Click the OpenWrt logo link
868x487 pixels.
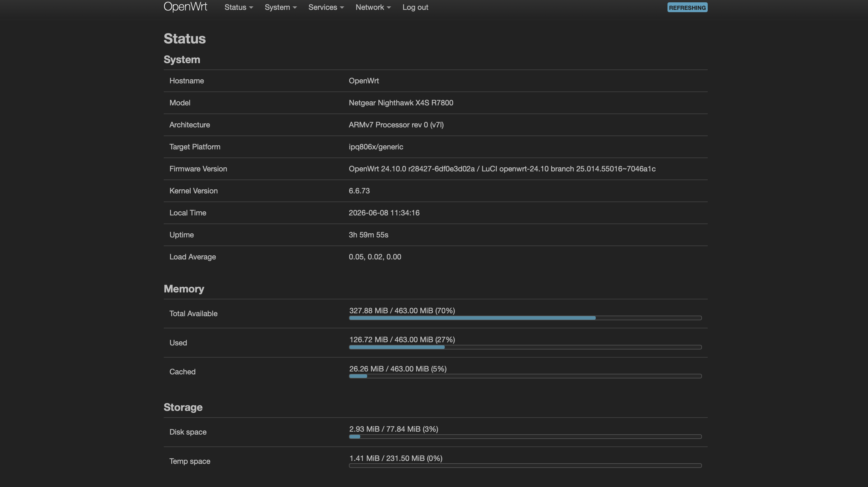(x=185, y=7)
